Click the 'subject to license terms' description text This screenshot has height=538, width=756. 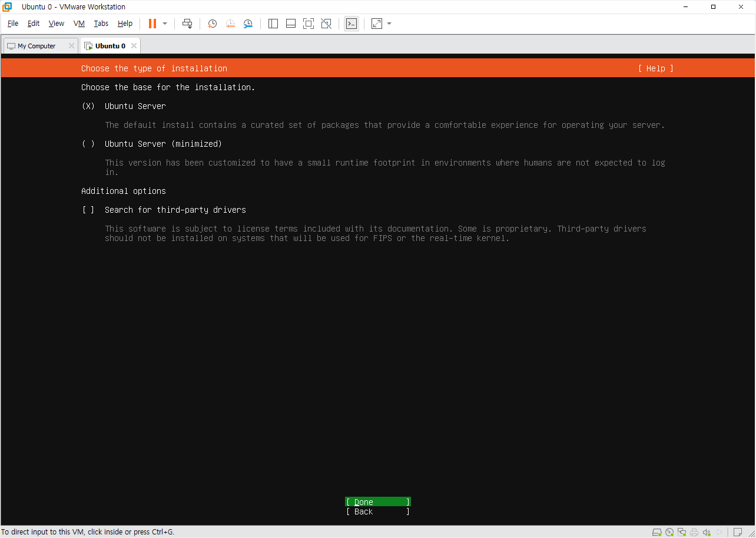tap(376, 233)
